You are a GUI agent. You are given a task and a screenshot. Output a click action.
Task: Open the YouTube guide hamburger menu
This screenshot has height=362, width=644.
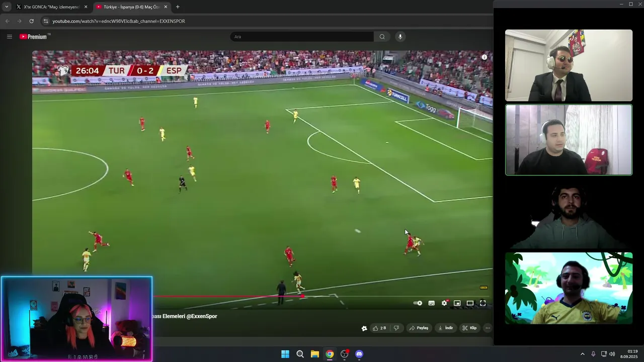pyautogui.click(x=9, y=37)
